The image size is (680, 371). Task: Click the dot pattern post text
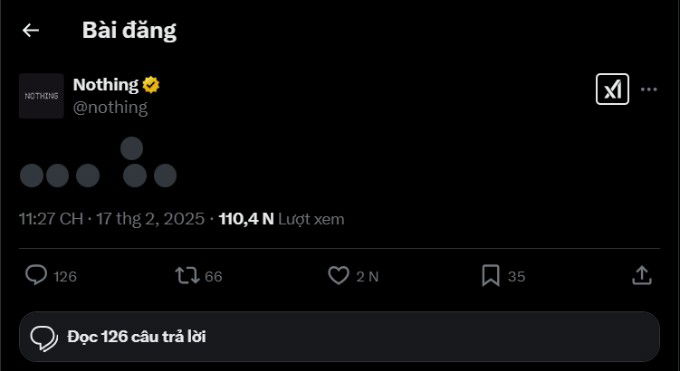click(98, 162)
